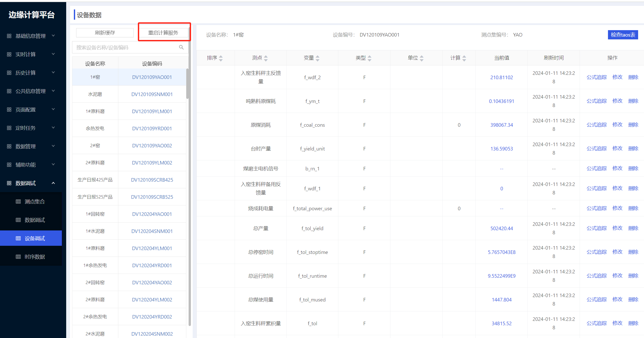644x338 pixels.
Task: Expand the 实时计算 menu chevron
Action: coord(53,54)
